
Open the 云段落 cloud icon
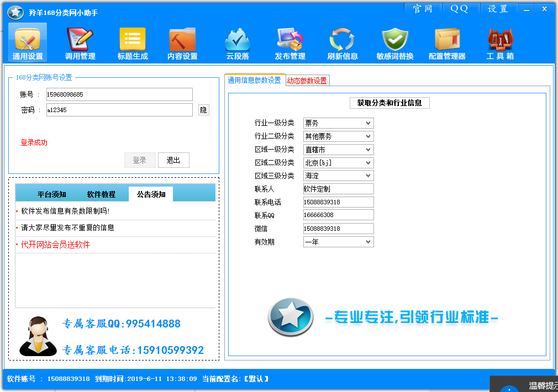coord(238,44)
